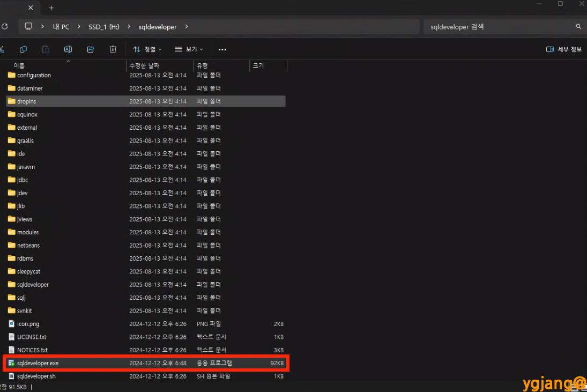The height and width of the screenshot is (392, 587).
Task: Select the LICENSE.txt file icon
Action: point(12,337)
